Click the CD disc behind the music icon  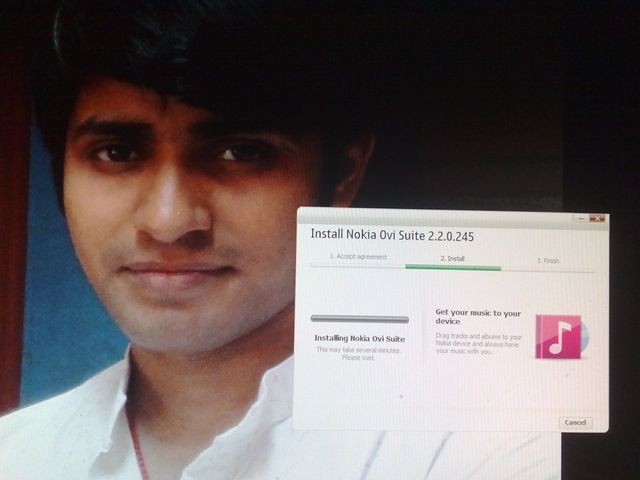tap(584, 336)
